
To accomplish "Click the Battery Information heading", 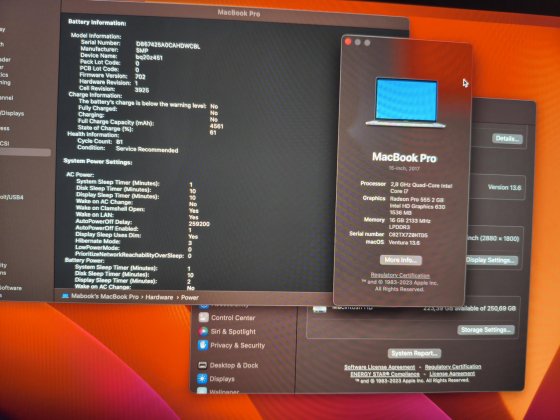I will (97, 22).
